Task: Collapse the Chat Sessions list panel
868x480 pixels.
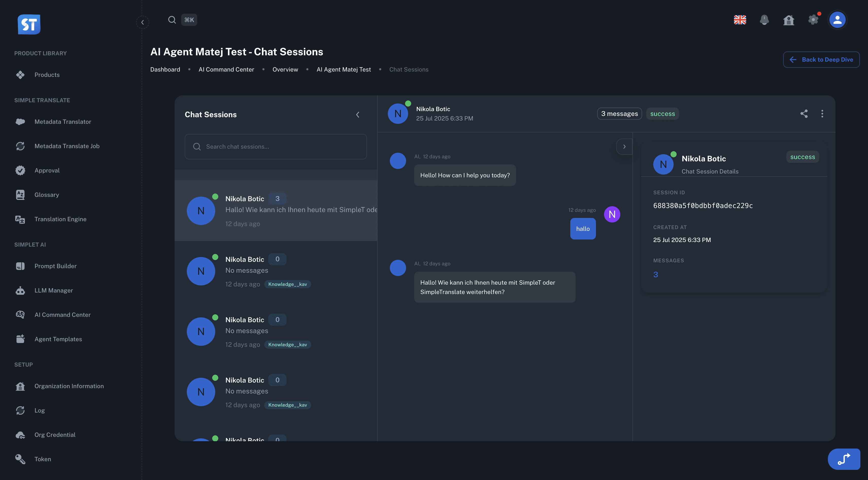Action: (x=358, y=114)
